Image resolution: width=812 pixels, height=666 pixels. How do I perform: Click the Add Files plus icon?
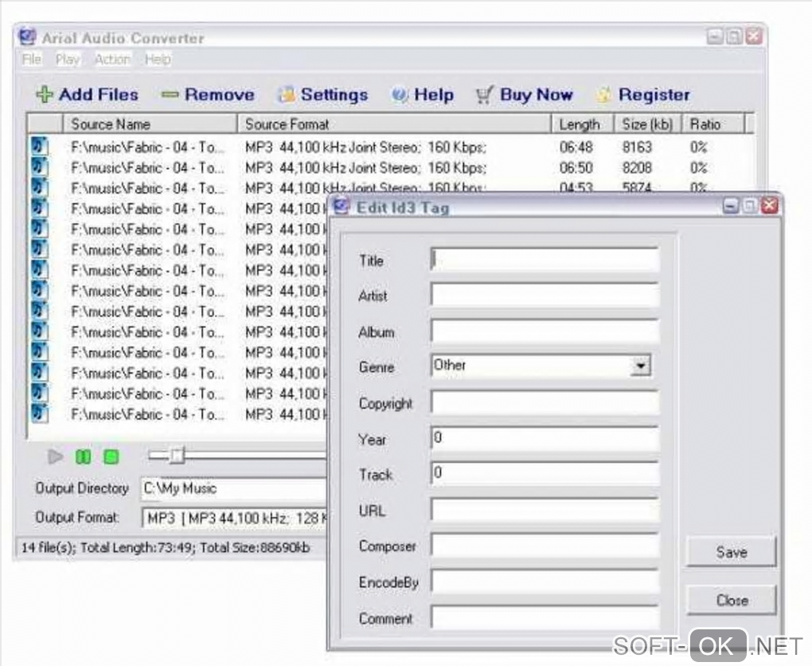pyautogui.click(x=44, y=94)
